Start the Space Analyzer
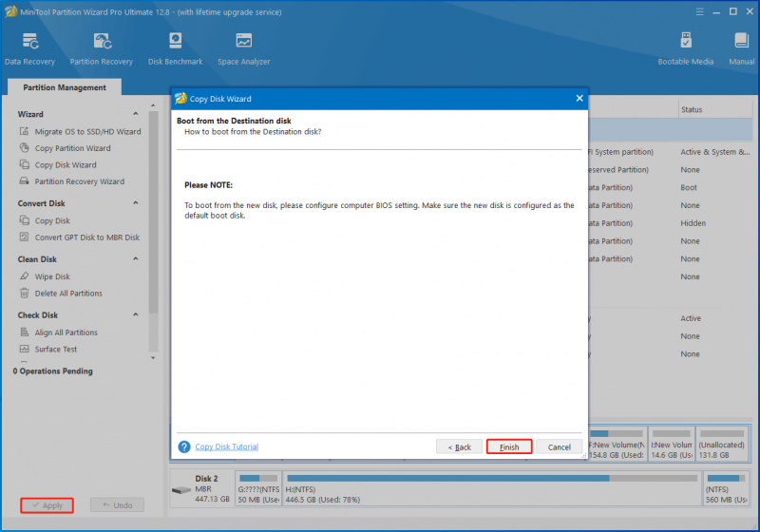 pyautogui.click(x=243, y=49)
